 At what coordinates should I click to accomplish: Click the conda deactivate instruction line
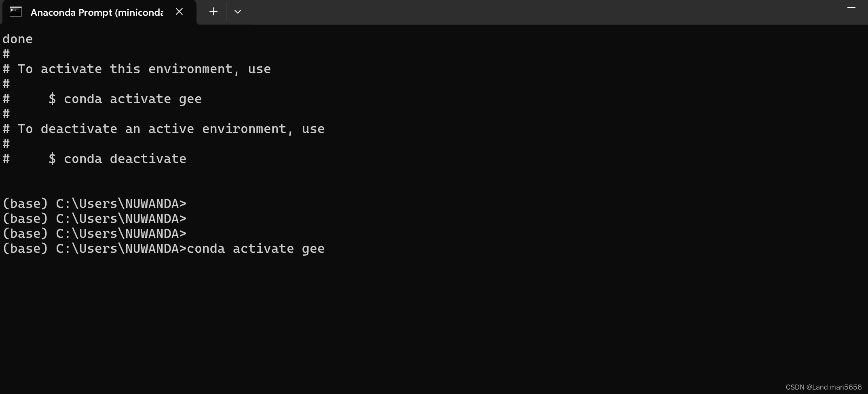click(x=95, y=159)
